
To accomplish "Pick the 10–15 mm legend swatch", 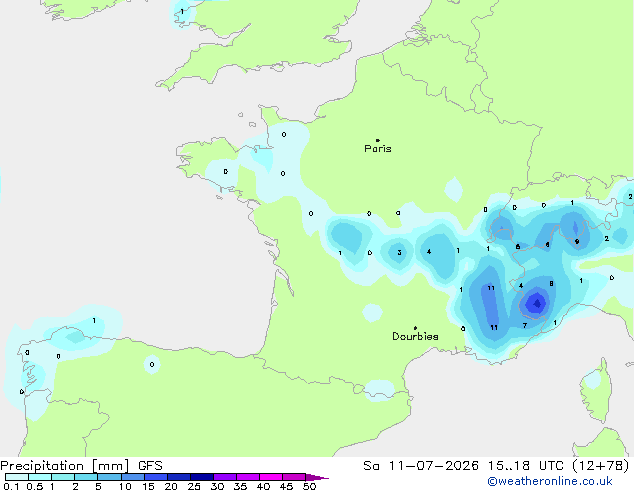I will pyautogui.click(x=133, y=477).
